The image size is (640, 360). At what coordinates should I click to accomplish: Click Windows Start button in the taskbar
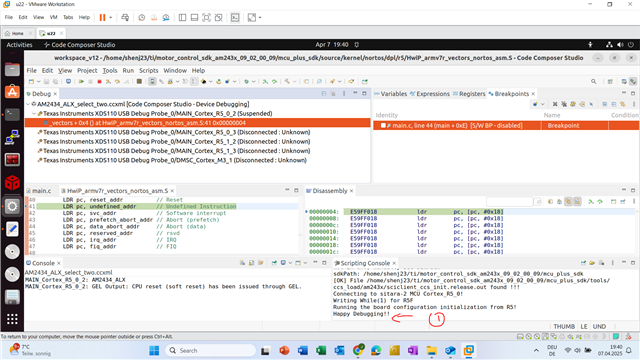pyautogui.click(x=154, y=350)
